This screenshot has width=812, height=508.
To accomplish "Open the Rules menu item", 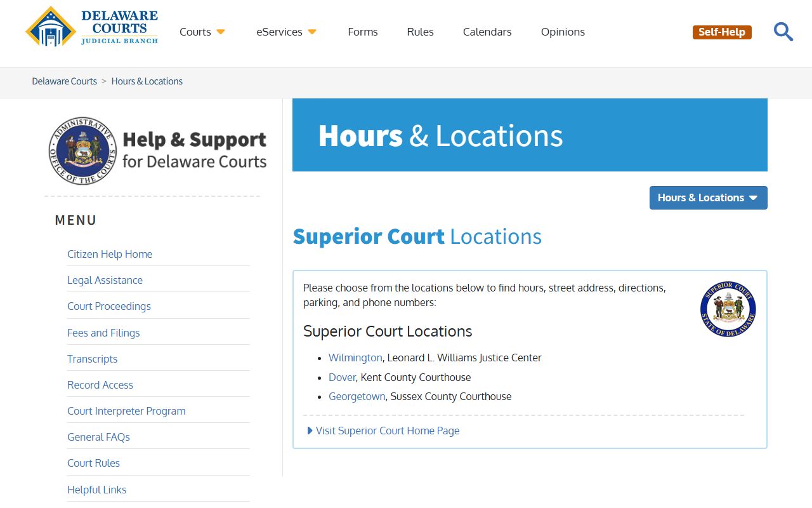I will [421, 32].
